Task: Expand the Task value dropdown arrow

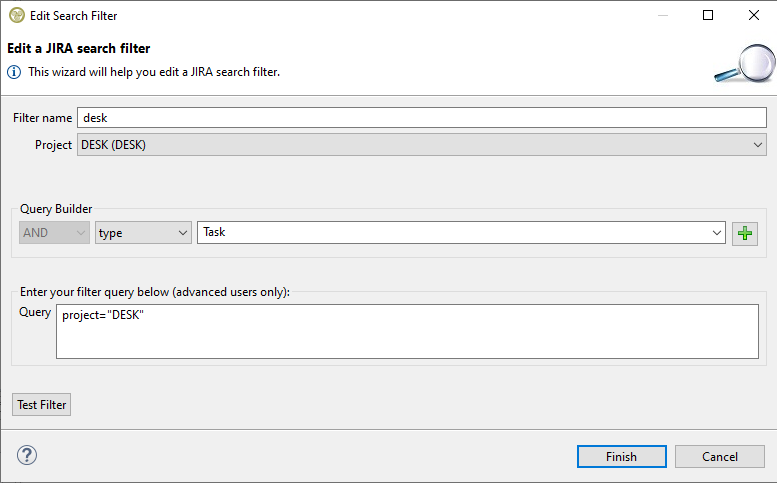Action: [x=717, y=233]
